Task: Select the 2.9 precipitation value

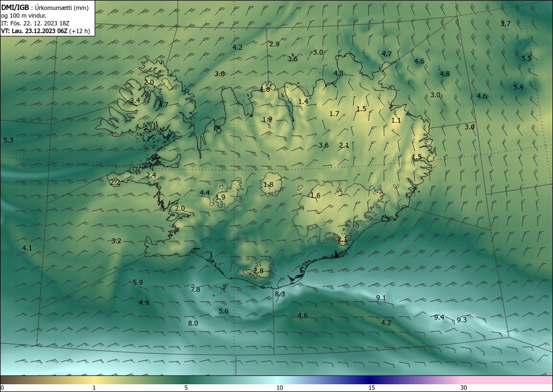Action: (x=274, y=44)
